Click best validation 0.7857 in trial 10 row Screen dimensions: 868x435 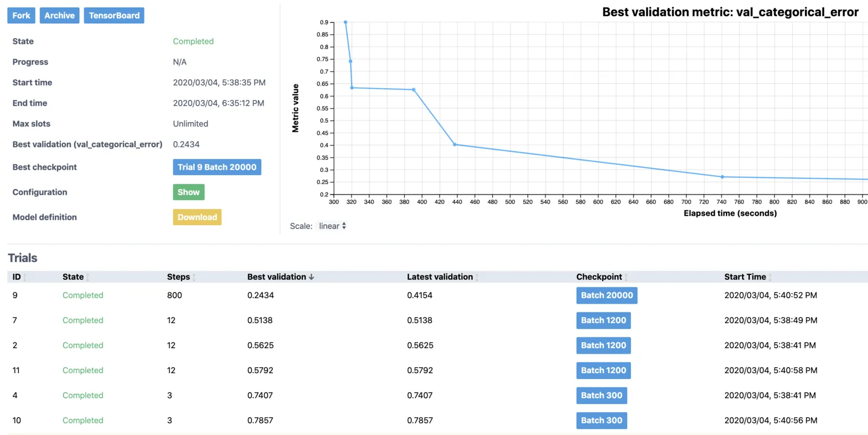pos(260,420)
